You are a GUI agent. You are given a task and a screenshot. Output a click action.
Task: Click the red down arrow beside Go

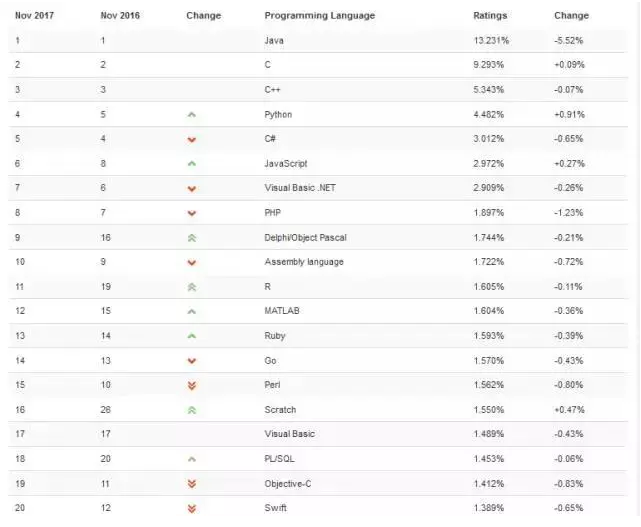tap(191, 361)
